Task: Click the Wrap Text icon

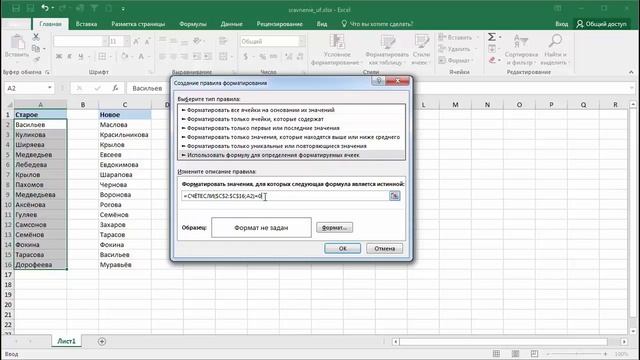Action: click(223, 41)
